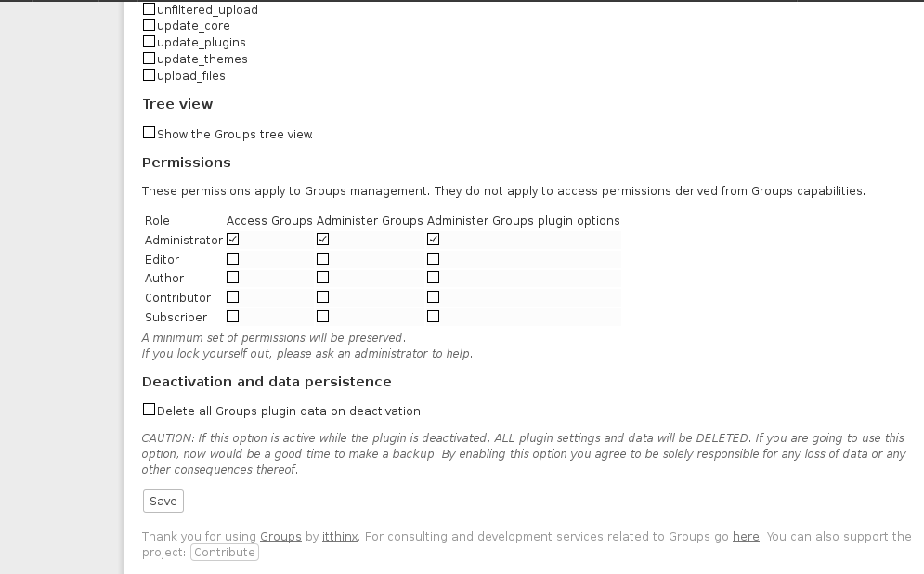Check the upload_files capability
The height and width of the screenshot is (574, 924).
click(x=150, y=75)
